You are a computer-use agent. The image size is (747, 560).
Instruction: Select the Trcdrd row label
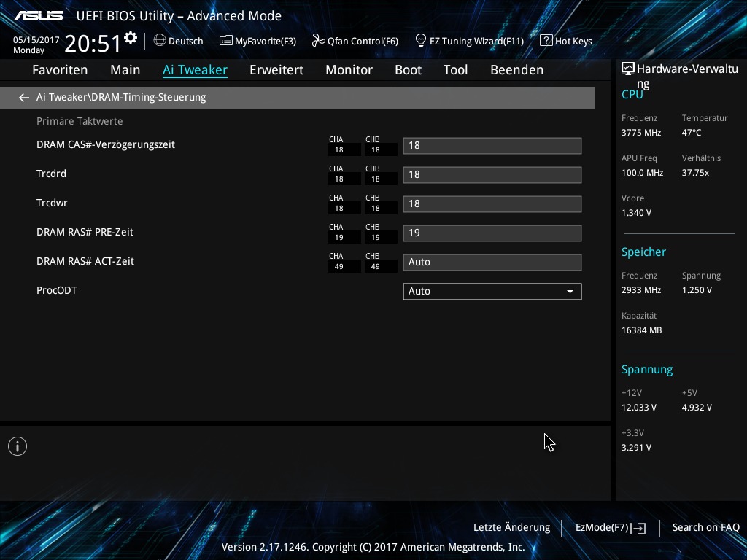tap(52, 174)
